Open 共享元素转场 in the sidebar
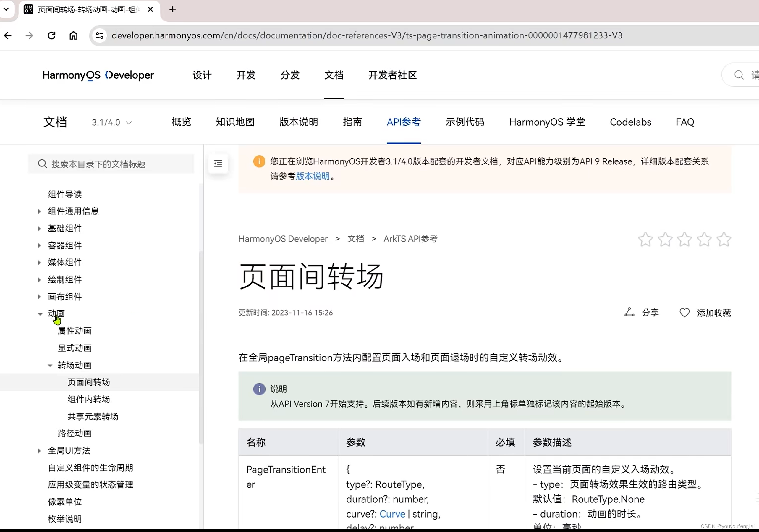Viewport: 759px width, 532px height. tap(93, 417)
